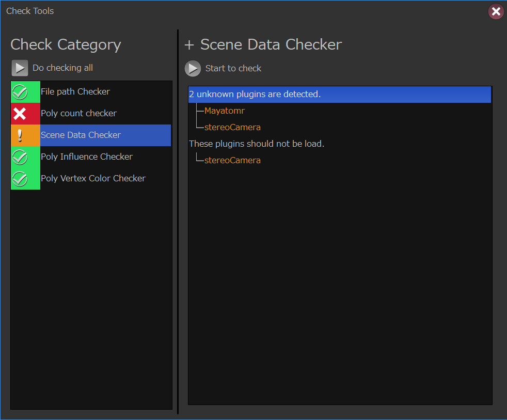Image resolution: width=507 pixels, height=420 pixels.
Task: Open the Scene Data Checker category
Action: pos(81,135)
